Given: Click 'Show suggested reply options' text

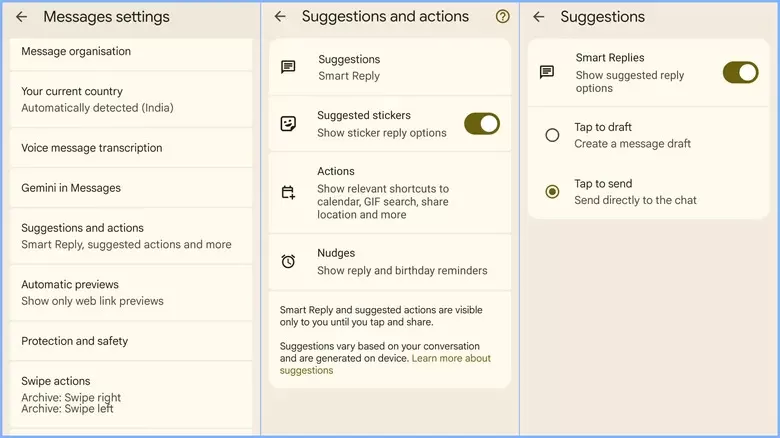Looking at the screenshot, I should pos(630,82).
